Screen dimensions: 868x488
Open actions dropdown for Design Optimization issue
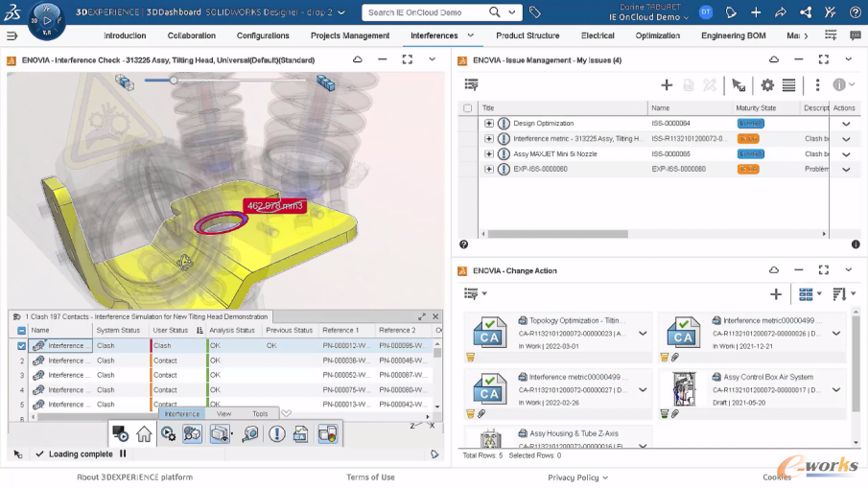[x=846, y=124]
